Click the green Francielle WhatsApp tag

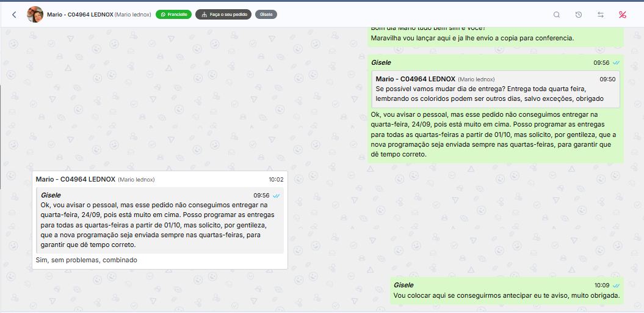tap(173, 15)
